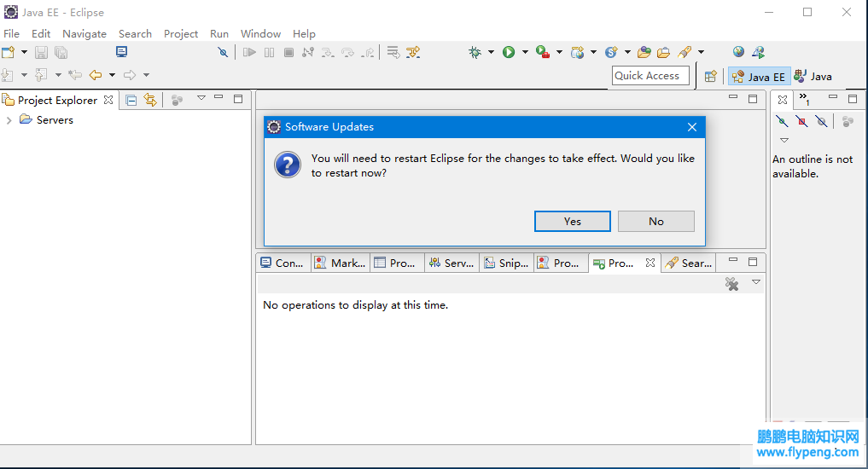868x469 pixels.
Task: Close the Software Updates dialog
Action: [x=692, y=127]
